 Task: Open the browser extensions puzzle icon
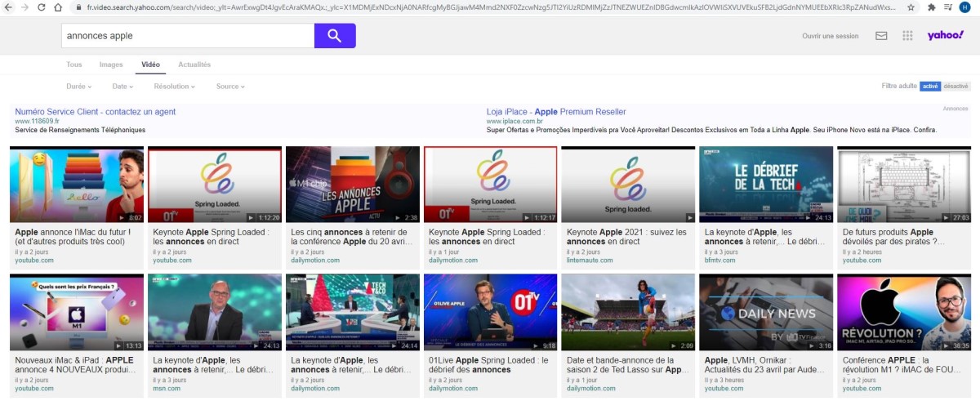tap(932, 7)
